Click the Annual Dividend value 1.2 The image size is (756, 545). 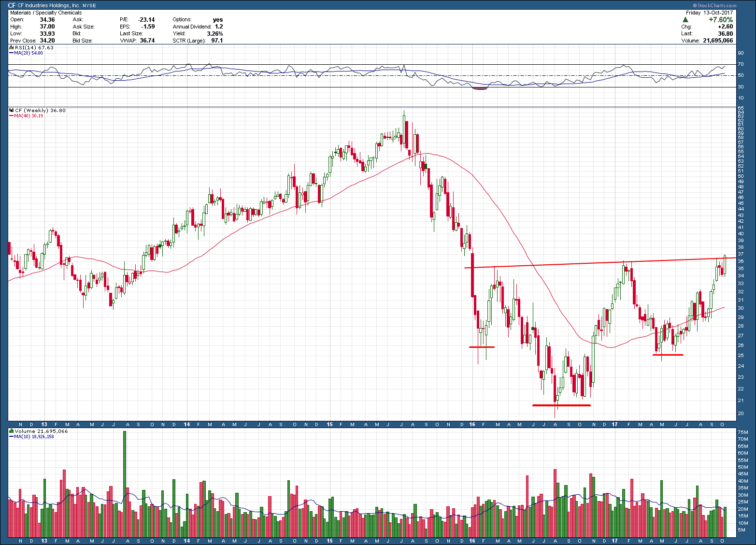[x=219, y=27]
